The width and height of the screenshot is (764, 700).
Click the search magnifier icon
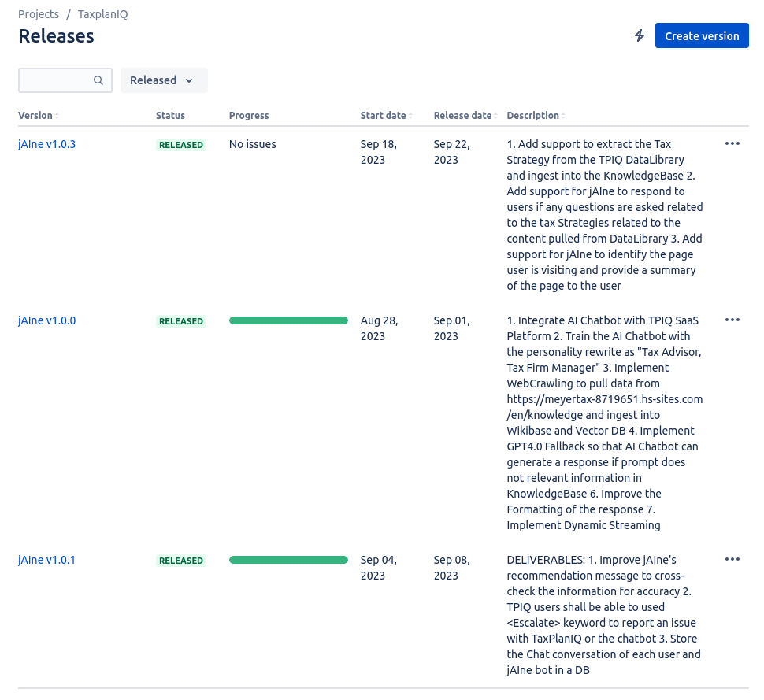[x=98, y=80]
